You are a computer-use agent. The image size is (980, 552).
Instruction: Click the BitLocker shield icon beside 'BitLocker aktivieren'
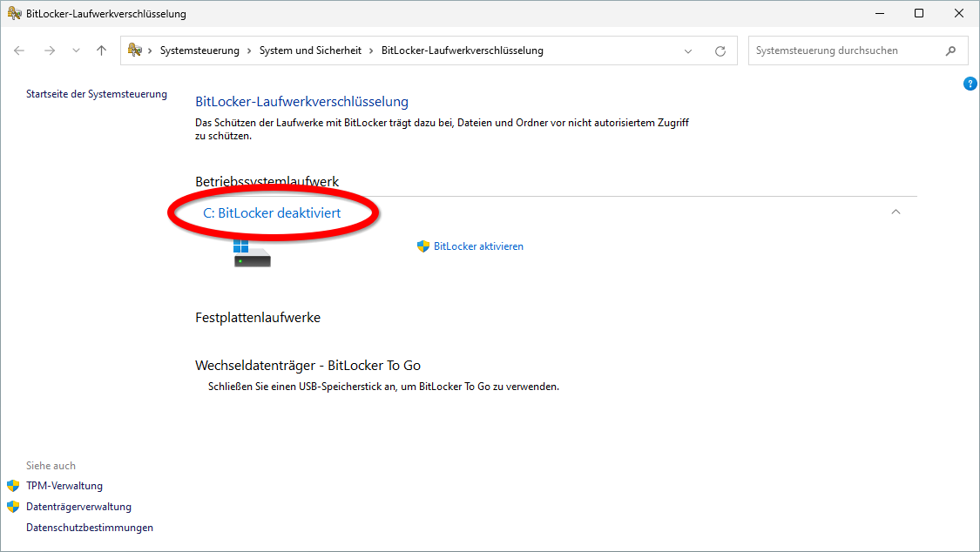coord(424,246)
